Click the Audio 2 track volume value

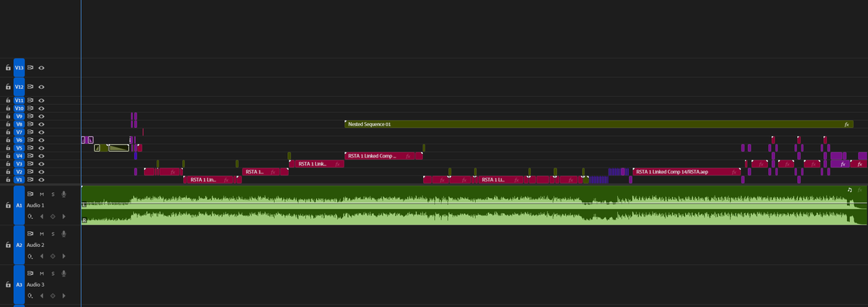[x=30, y=256]
